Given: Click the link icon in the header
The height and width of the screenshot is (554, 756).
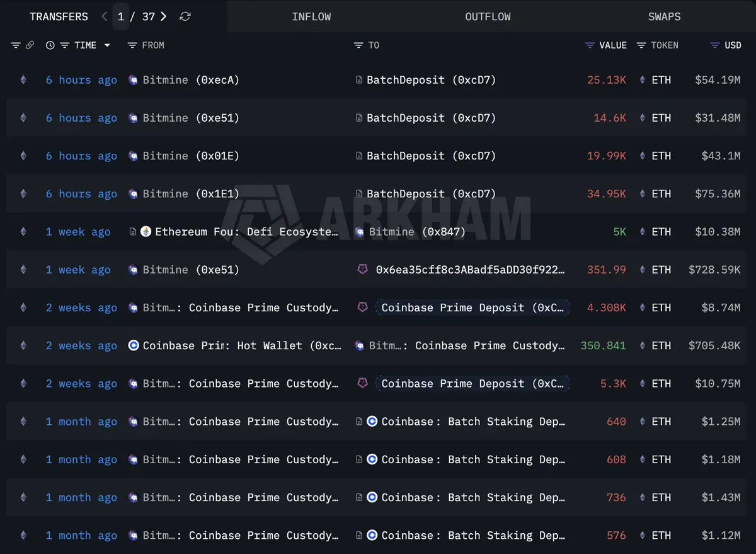Looking at the screenshot, I should 30,45.
